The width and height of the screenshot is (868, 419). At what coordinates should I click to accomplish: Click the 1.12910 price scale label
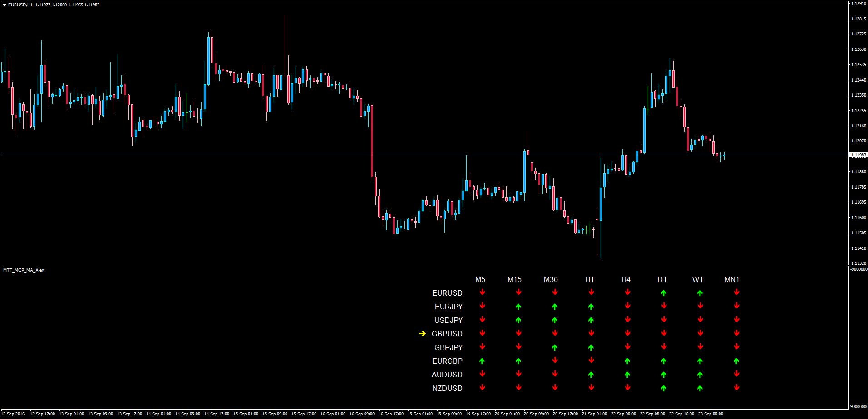click(x=858, y=4)
